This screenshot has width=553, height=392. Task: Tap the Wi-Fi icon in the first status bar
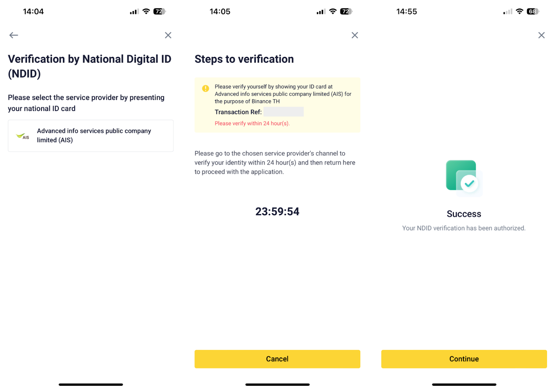point(146,11)
